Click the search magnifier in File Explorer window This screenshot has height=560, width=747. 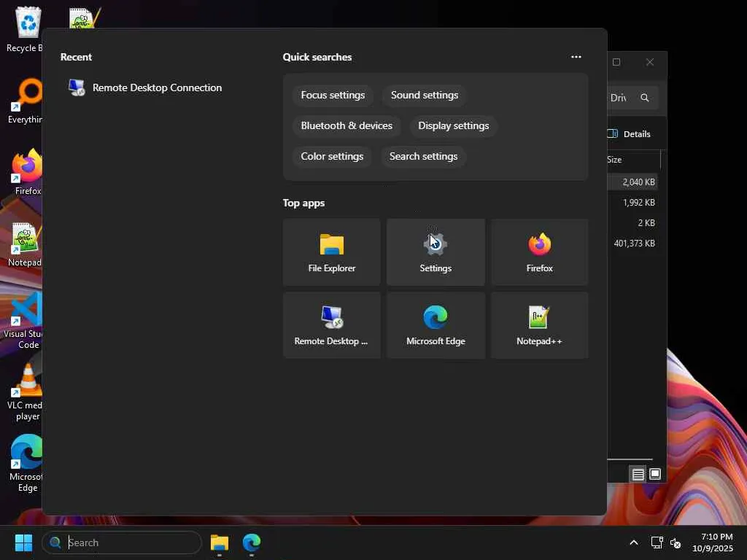coord(645,98)
